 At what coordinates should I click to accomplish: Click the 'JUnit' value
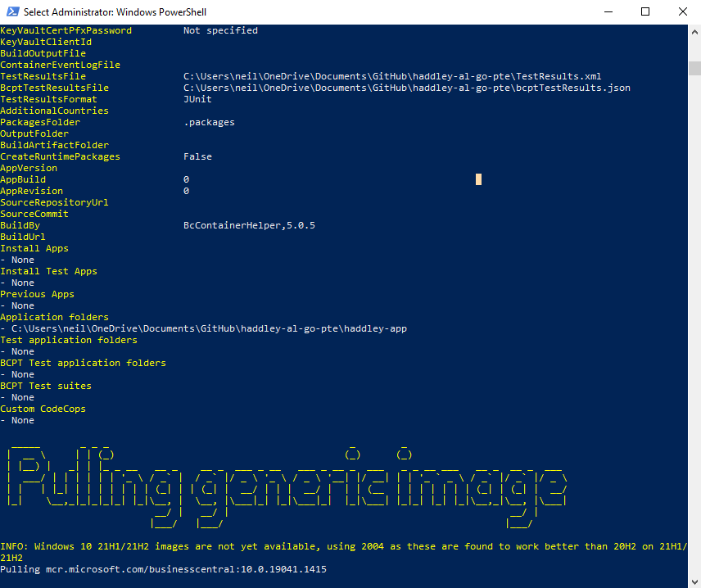(197, 99)
